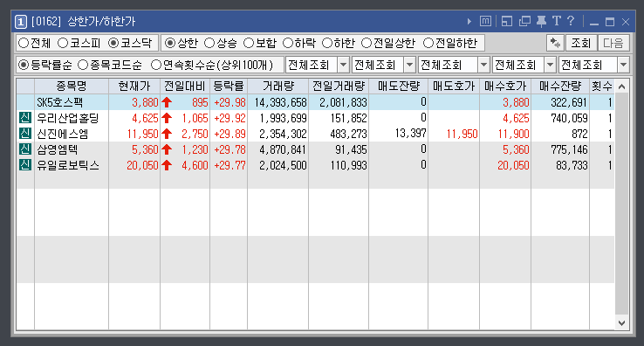Click the scrollbar up arrow
The height and width of the screenshot is (346, 644).
click(622, 86)
